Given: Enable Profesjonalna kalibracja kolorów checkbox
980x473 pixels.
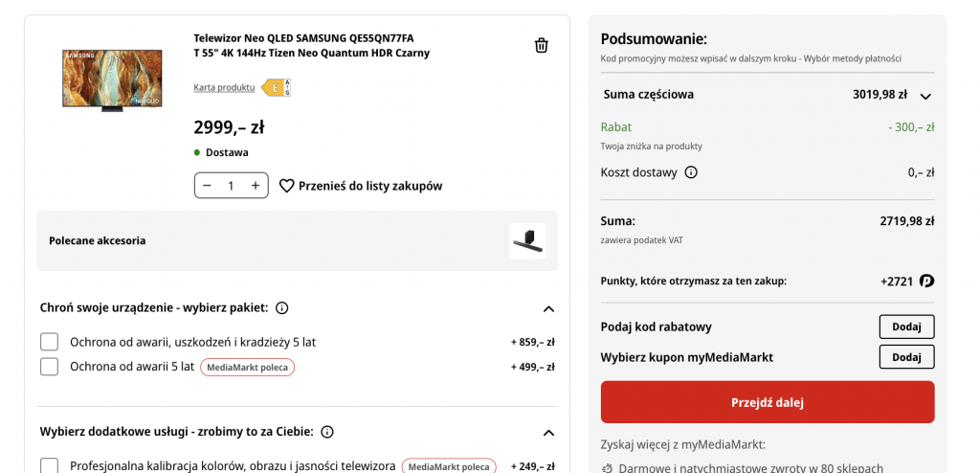Looking at the screenshot, I should tap(50, 465).
